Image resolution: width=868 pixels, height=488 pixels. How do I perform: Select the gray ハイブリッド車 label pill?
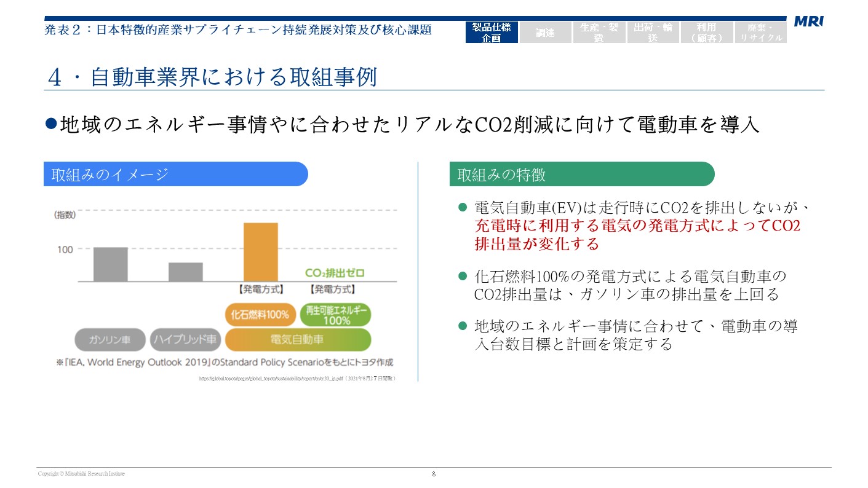[185, 339]
